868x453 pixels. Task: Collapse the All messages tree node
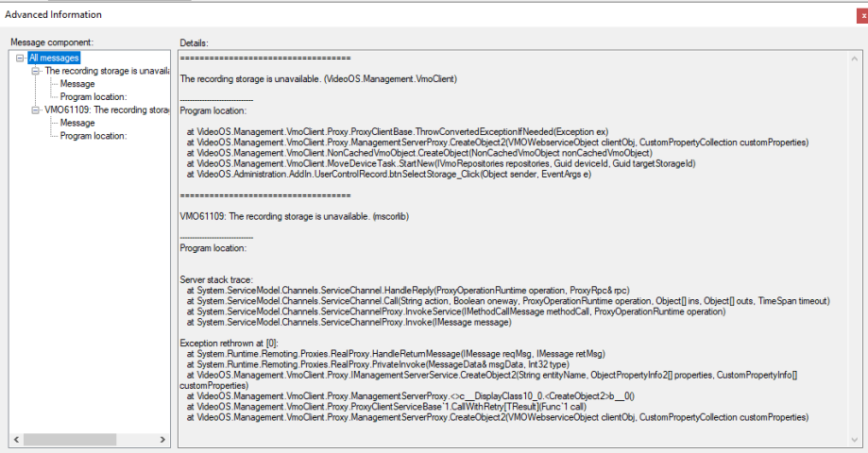20,59
